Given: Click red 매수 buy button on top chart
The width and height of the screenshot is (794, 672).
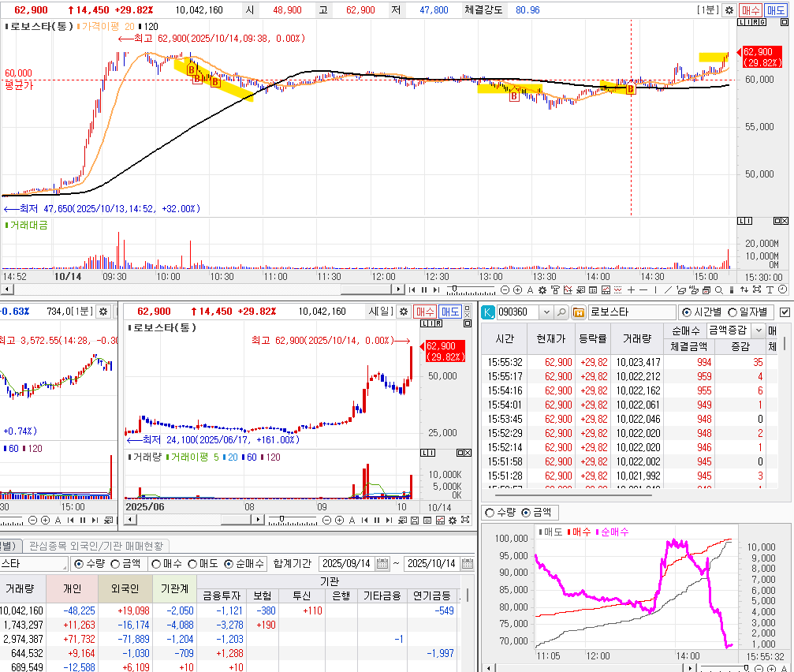Looking at the screenshot, I should click(750, 10).
